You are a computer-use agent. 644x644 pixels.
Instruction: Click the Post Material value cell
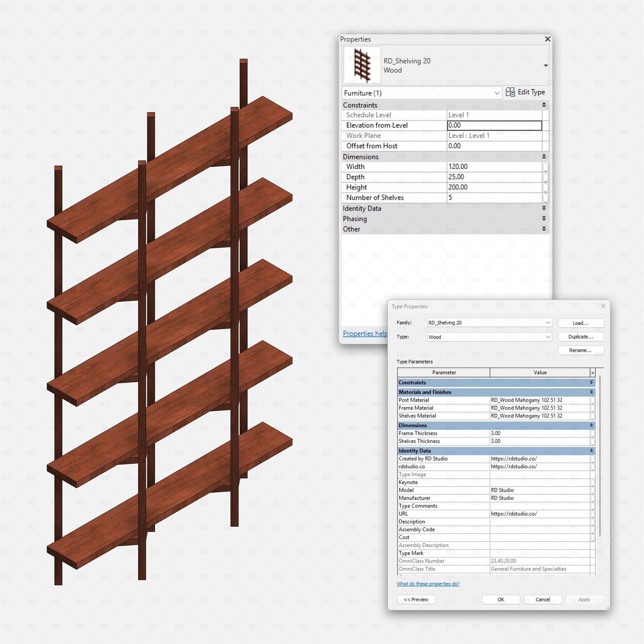(x=540, y=400)
